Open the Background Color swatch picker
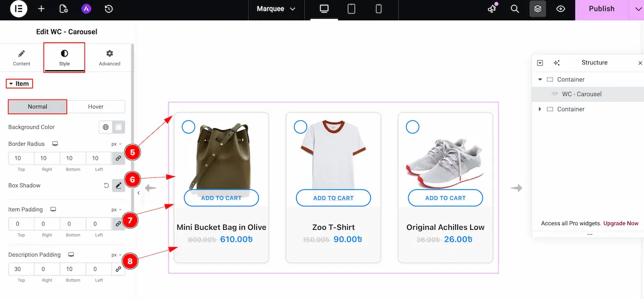Image resolution: width=644 pixels, height=299 pixels. pos(119,128)
